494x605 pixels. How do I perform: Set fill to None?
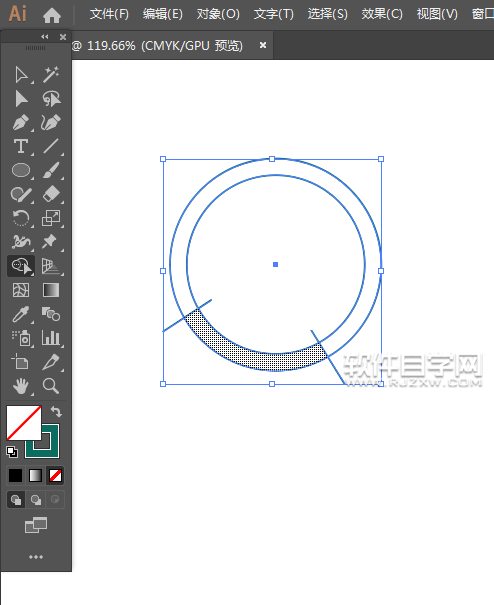tap(55, 475)
